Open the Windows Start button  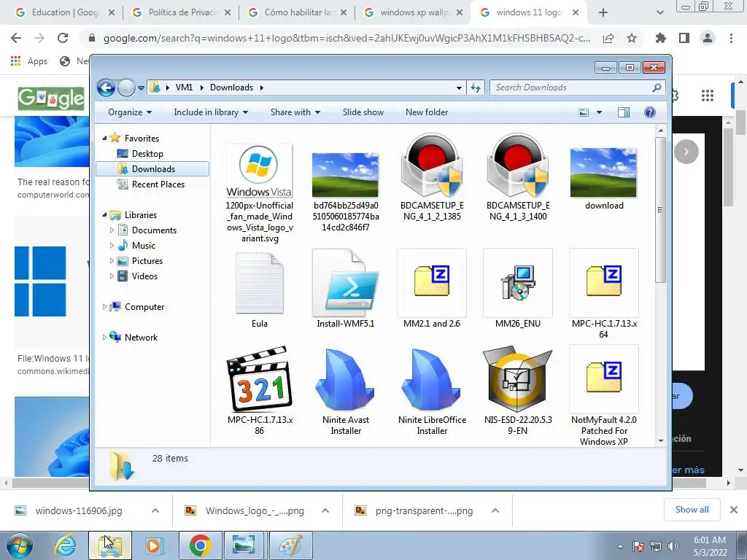click(19, 545)
